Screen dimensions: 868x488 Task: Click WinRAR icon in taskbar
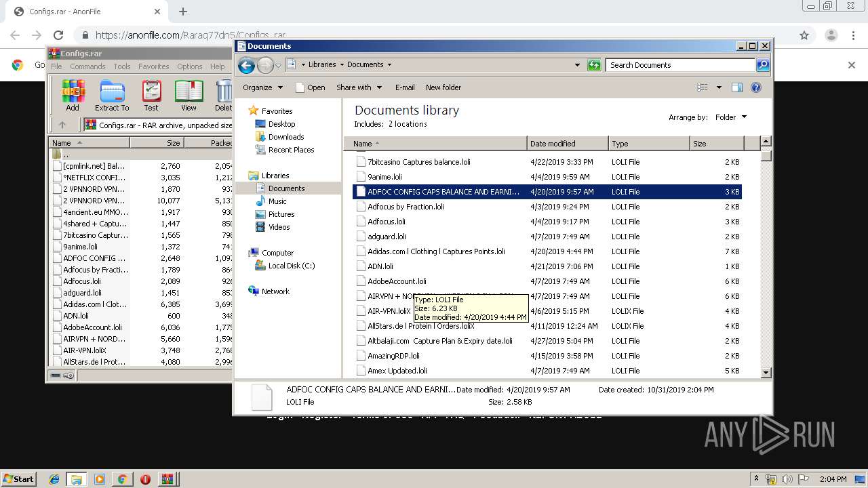[167, 479]
